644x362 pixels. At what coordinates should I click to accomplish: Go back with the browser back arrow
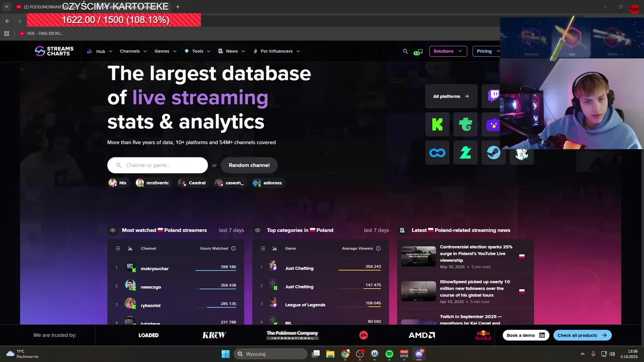click(x=7, y=21)
